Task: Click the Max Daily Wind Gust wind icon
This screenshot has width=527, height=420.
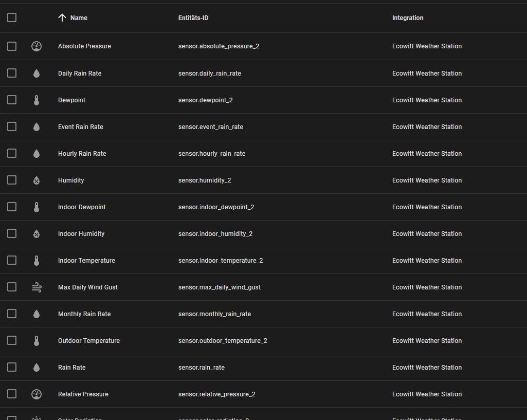Action: [36, 287]
